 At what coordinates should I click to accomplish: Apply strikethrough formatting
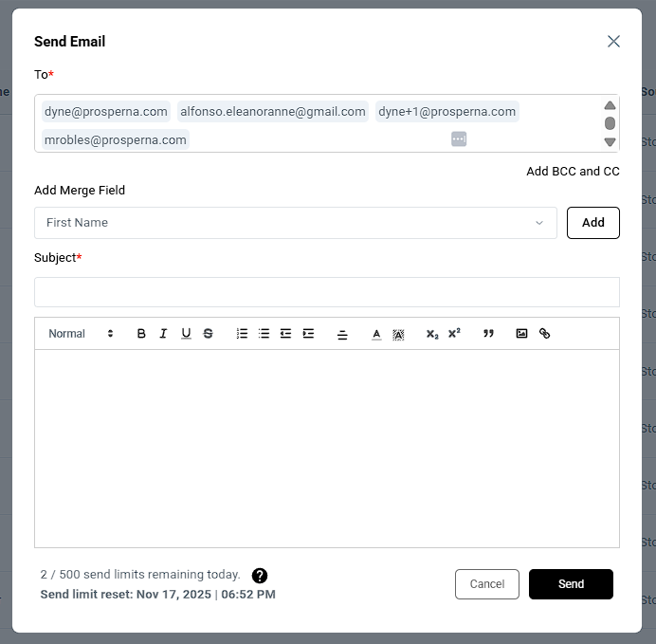[x=209, y=334]
